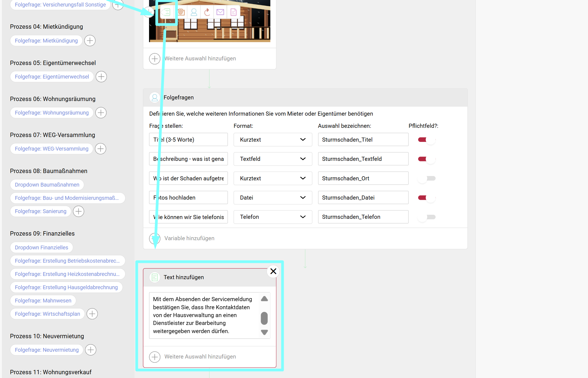
Task: Toggle Pflichtfeld switch for Sturmschaden_Telefon
Action: point(427,217)
